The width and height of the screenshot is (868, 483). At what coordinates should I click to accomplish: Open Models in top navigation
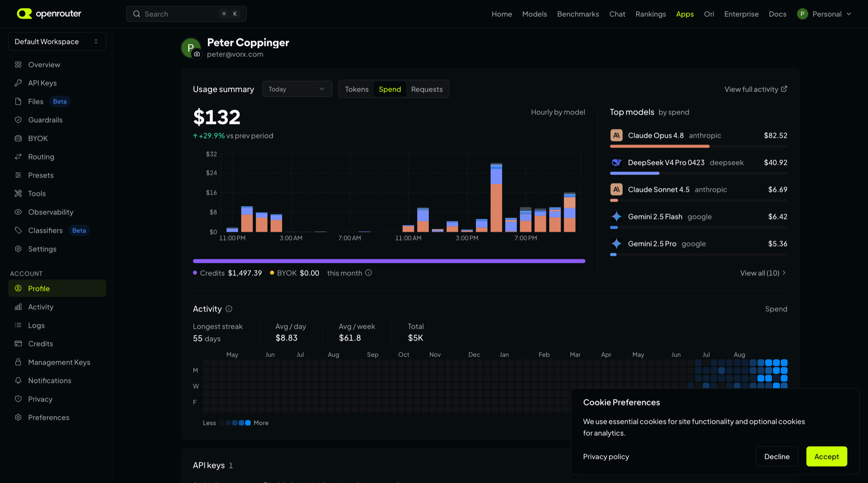534,14
